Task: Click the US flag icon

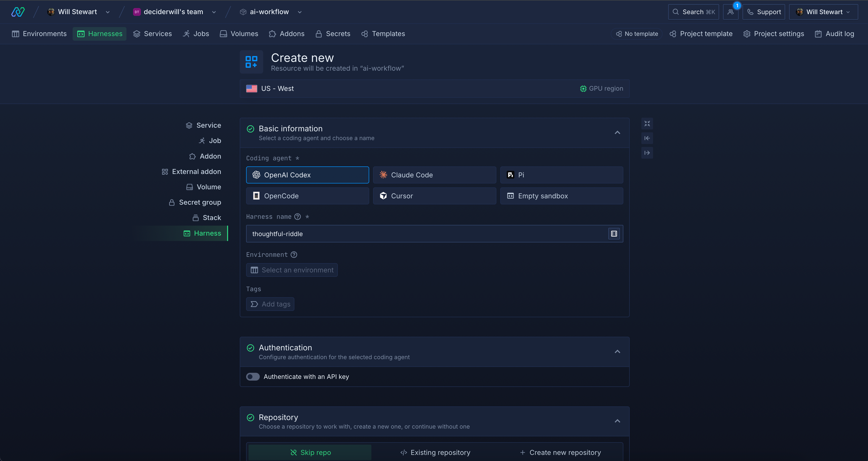Action: 252,88
